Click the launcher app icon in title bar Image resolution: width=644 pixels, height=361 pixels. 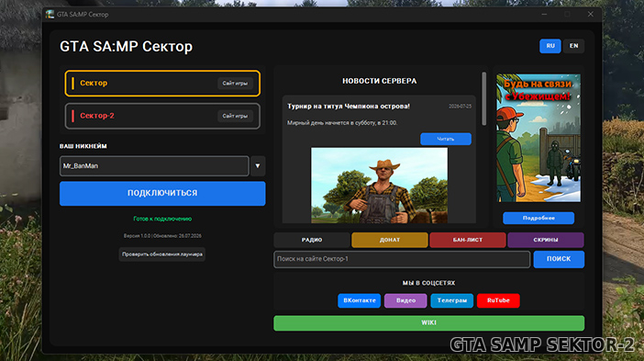coord(50,15)
